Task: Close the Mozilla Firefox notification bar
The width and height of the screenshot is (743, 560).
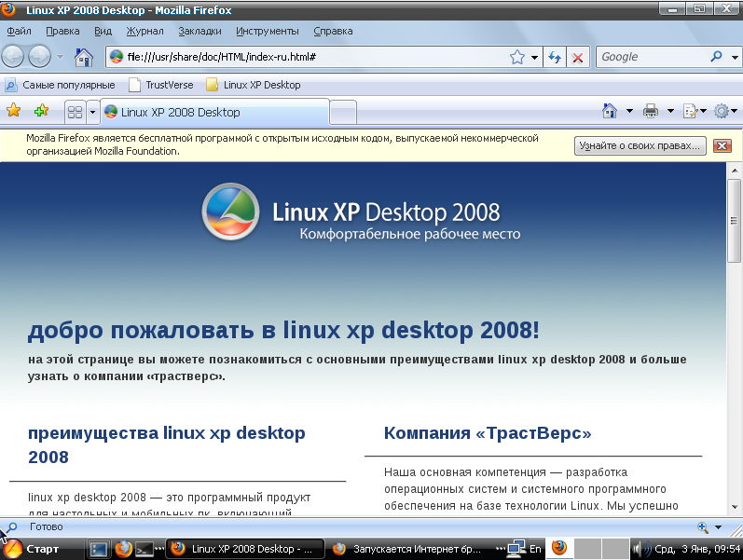Action: point(722,146)
